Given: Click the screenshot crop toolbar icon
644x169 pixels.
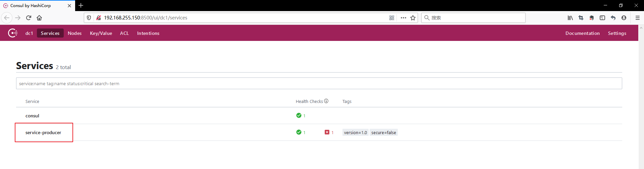Looking at the screenshot, I should coord(581,18).
